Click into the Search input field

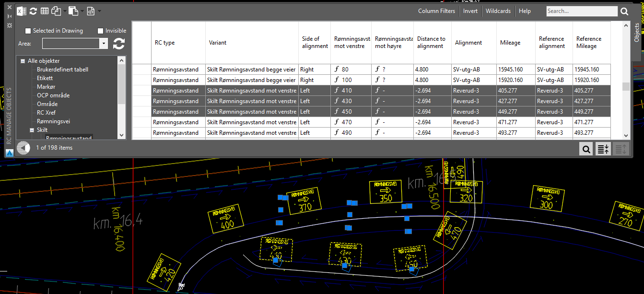(582, 11)
